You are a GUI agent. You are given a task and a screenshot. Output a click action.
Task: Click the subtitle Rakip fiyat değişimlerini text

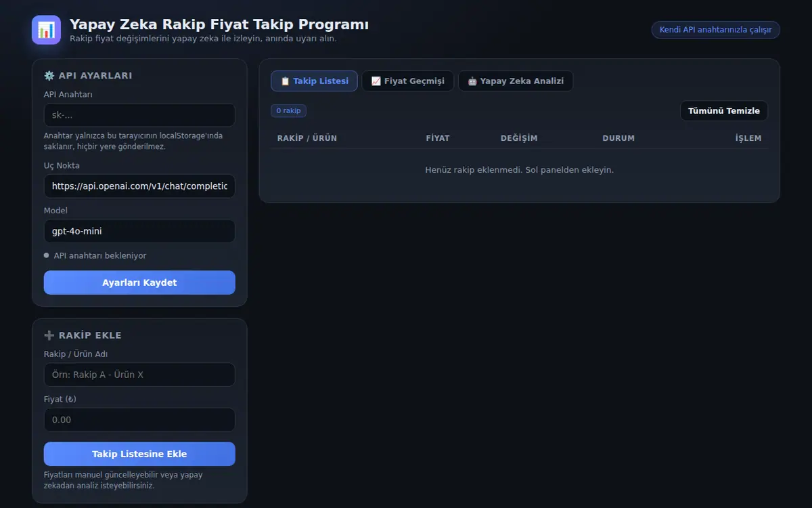pos(203,39)
